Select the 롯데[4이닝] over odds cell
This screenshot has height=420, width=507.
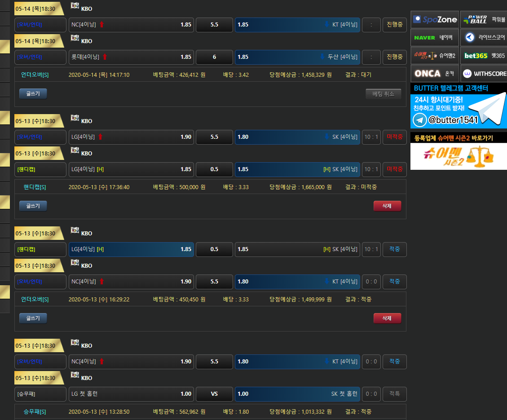(x=131, y=57)
